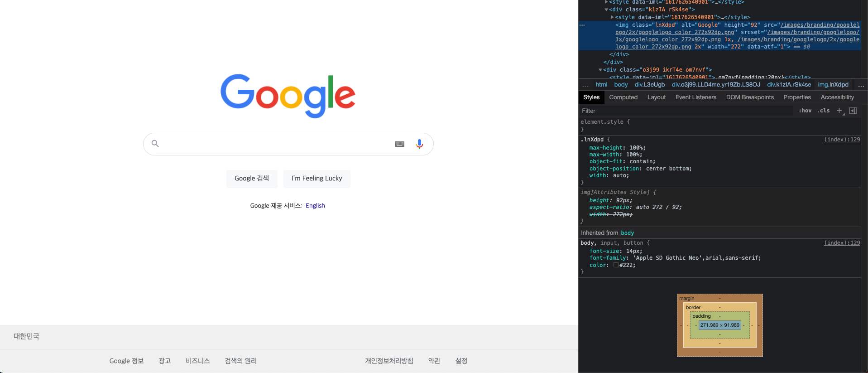This screenshot has width=868, height=373.
Task: Open the 설정 footer menu
Action: pos(461,361)
